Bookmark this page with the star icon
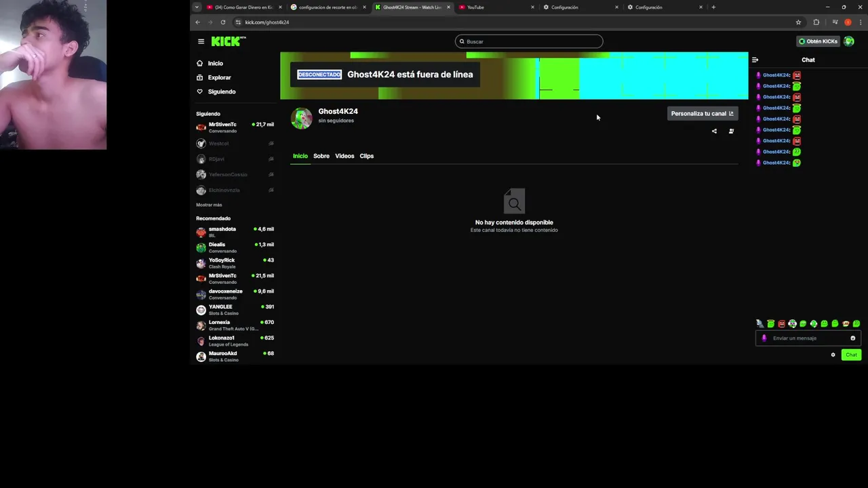 pyautogui.click(x=798, y=22)
